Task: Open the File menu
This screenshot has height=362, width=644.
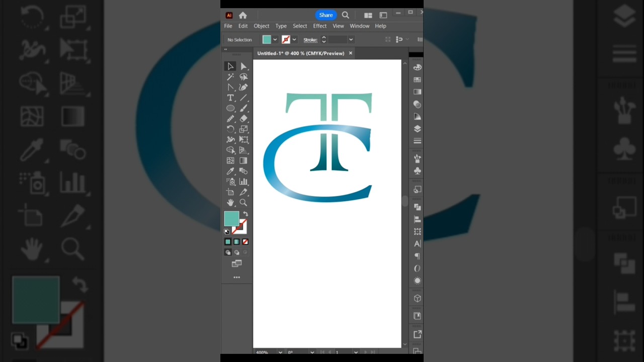Action: (228, 26)
